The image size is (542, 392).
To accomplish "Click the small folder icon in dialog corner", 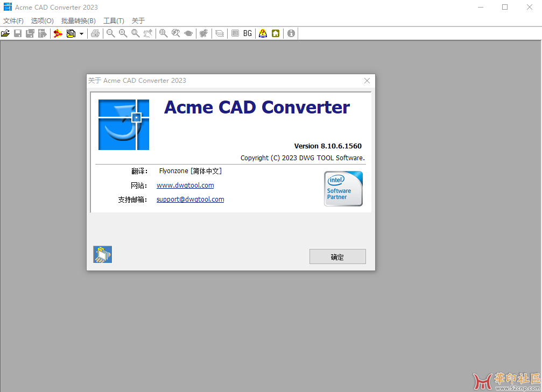I will 103,254.
